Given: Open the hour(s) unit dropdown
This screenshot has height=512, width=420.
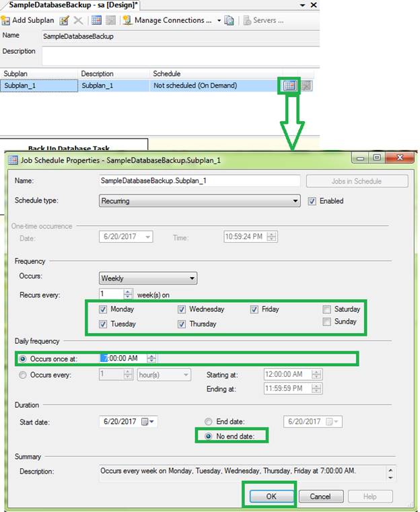Looking at the screenshot, I should pos(164,375).
